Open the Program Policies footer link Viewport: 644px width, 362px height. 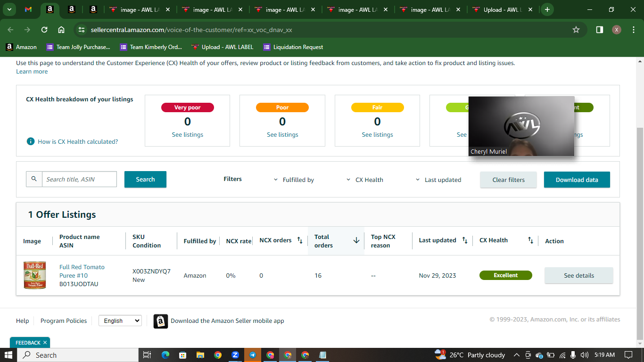[64, 321]
